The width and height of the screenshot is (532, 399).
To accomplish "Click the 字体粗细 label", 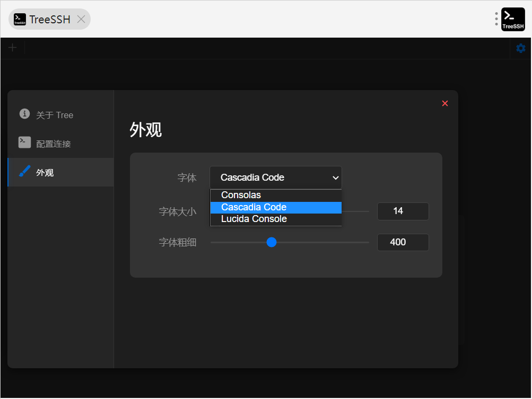I will pos(178,242).
